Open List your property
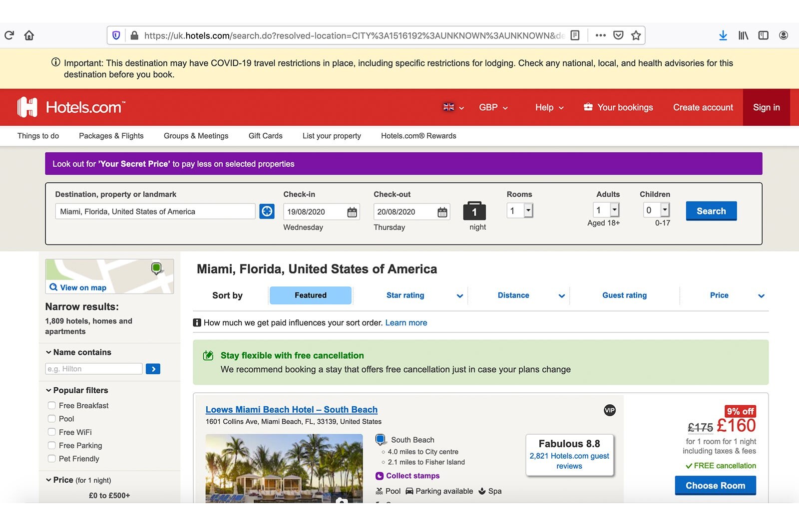Screen dimensions: 799x532 332,136
